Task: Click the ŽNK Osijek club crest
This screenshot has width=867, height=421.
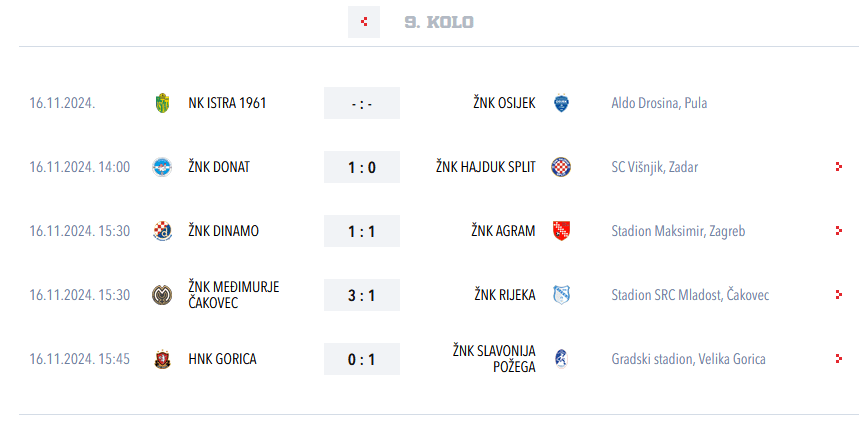Action: coord(561,103)
